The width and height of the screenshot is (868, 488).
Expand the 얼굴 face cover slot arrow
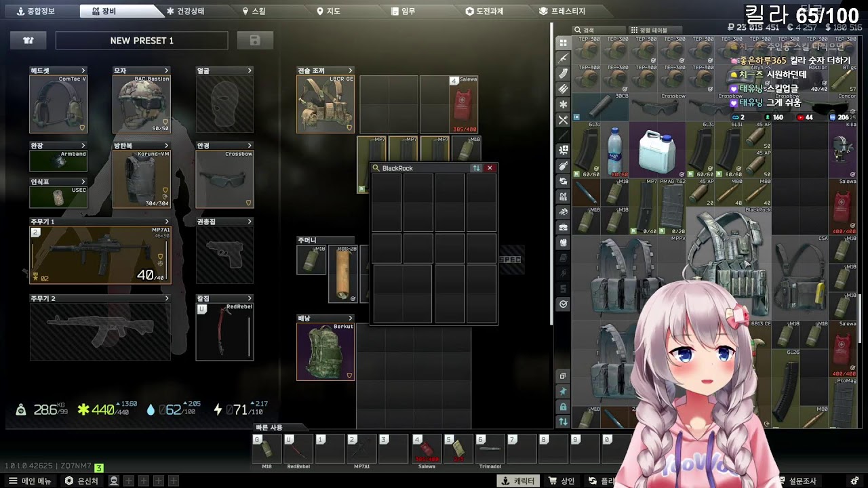pyautogui.click(x=250, y=70)
